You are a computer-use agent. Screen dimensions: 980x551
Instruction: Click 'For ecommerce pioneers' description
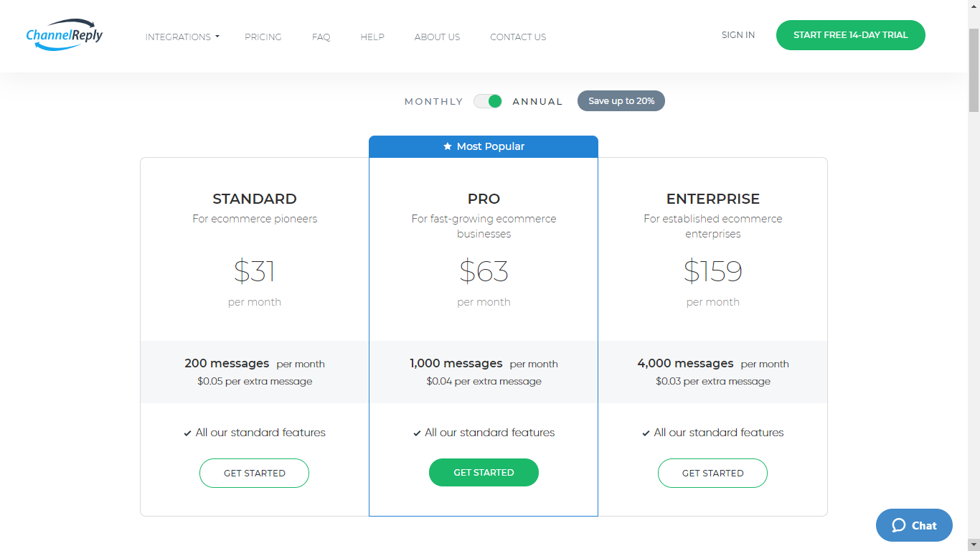255,219
